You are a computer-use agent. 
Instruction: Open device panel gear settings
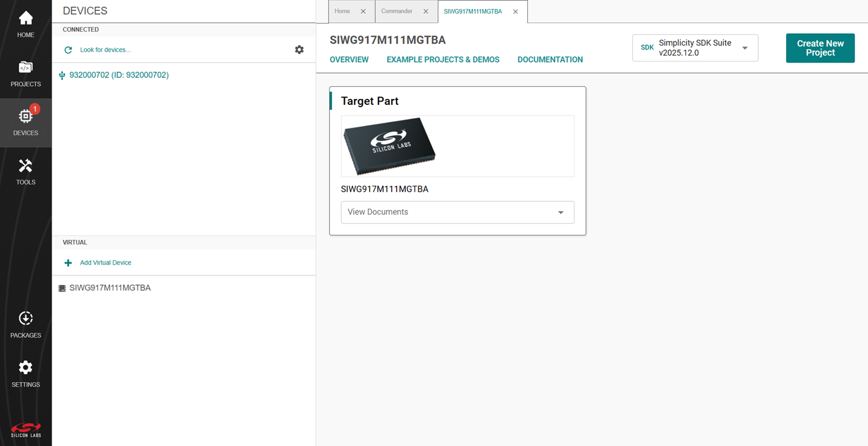pyautogui.click(x=299, y=49)
